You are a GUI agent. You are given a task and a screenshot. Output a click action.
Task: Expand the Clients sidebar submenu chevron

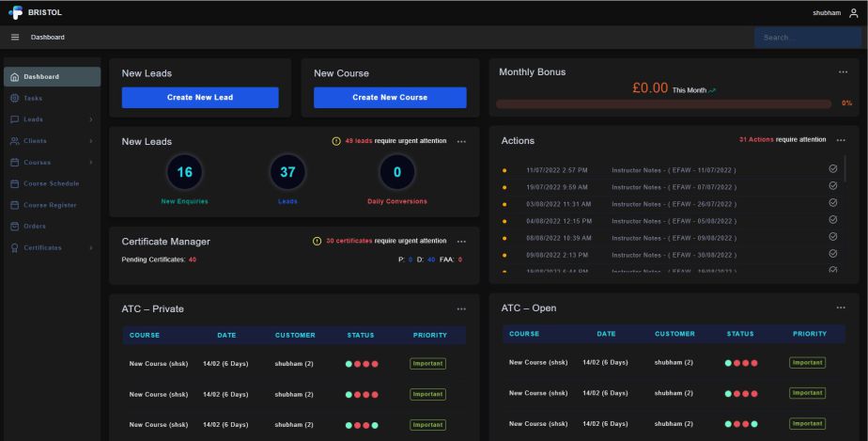pos(91,141)
